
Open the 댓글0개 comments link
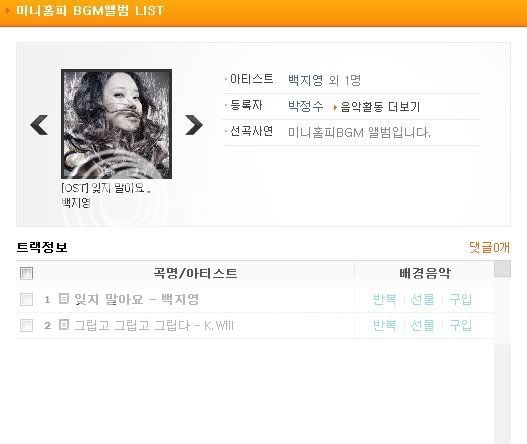(x=489, y=248)
